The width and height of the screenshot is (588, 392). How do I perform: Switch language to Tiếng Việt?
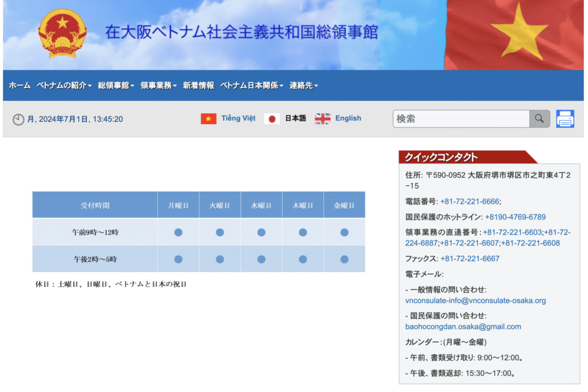pyautogui.click(x=238, y=118)
